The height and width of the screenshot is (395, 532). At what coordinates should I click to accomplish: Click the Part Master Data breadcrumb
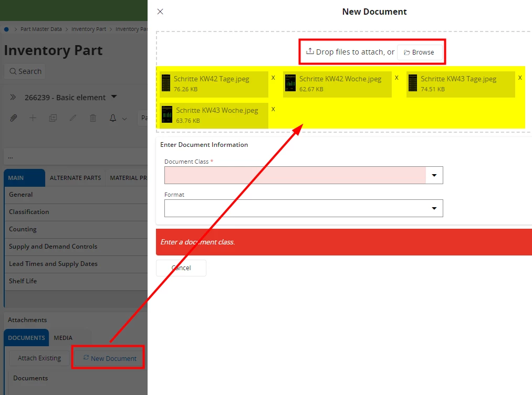(41, 29)
